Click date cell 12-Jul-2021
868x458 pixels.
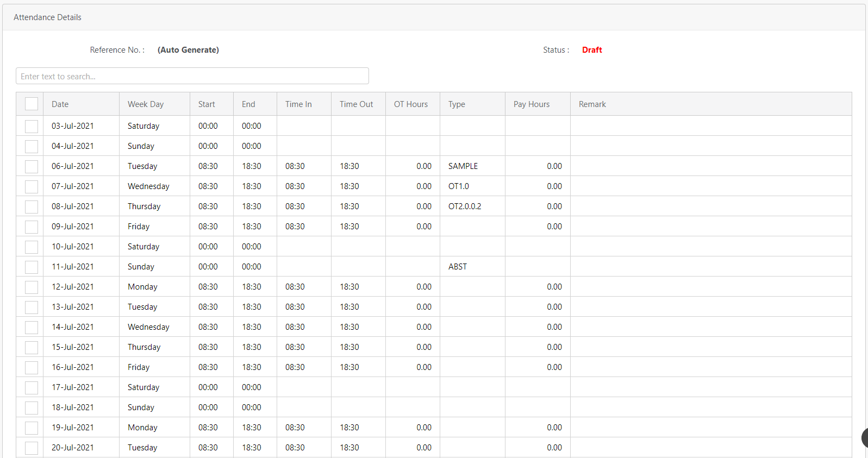click(x=81, y=287)
